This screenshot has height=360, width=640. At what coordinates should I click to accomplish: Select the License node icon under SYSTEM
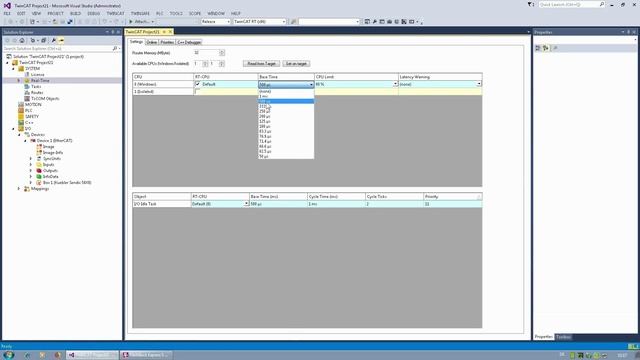click(27, 75)
